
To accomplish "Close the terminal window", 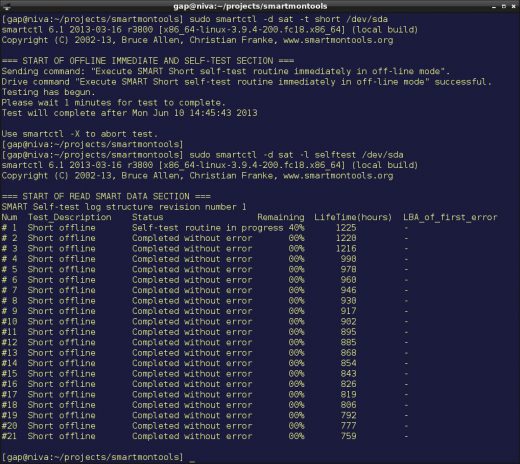I will pyautogui.click(x=513, y=6).
